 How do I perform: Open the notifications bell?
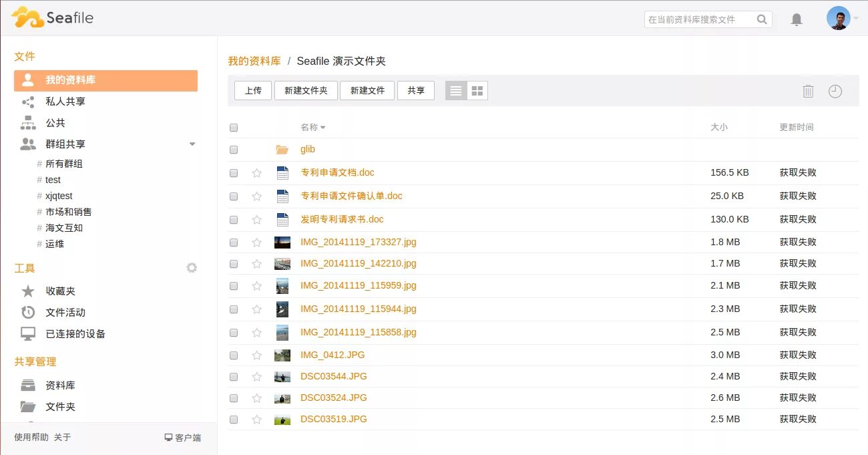pos(797,19)
